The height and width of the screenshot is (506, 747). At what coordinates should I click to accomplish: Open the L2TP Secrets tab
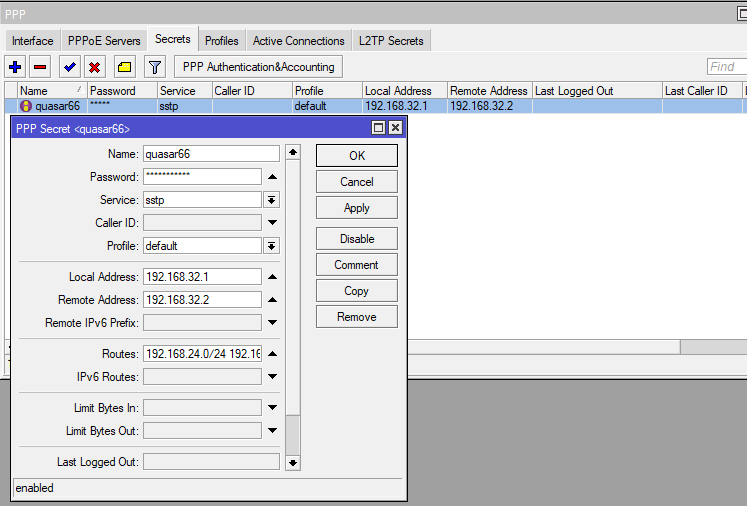[x=391, y=41]
